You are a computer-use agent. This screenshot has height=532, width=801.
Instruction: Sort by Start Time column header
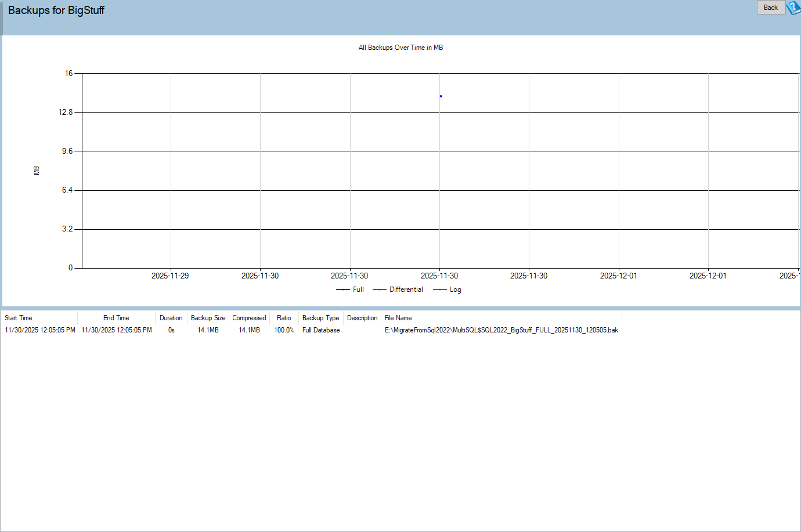coord(39,318)
